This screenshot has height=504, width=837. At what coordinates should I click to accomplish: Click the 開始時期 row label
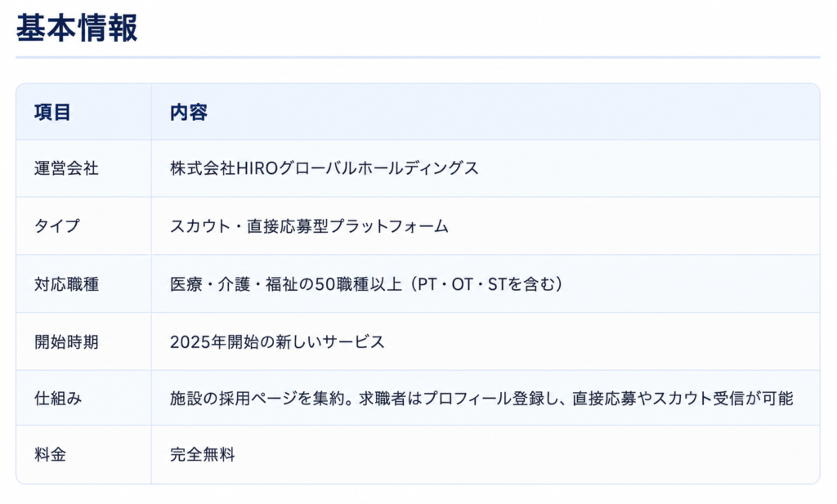point(66,342)
